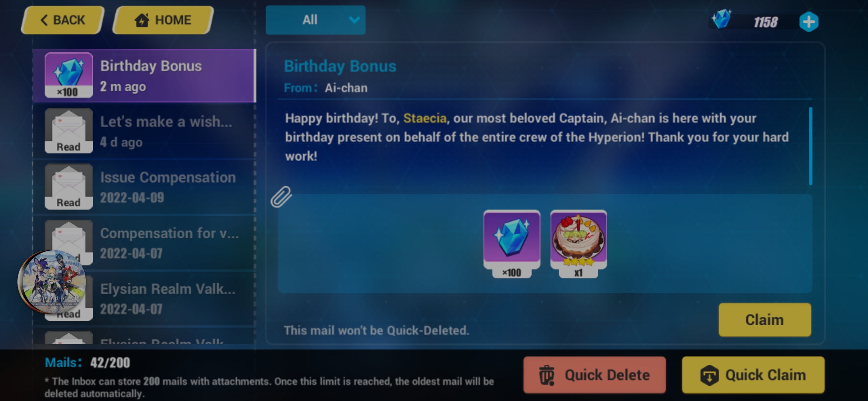Go back using the BACK button
868x401 pixels.
pyautogui.click(x=62, y=20)
